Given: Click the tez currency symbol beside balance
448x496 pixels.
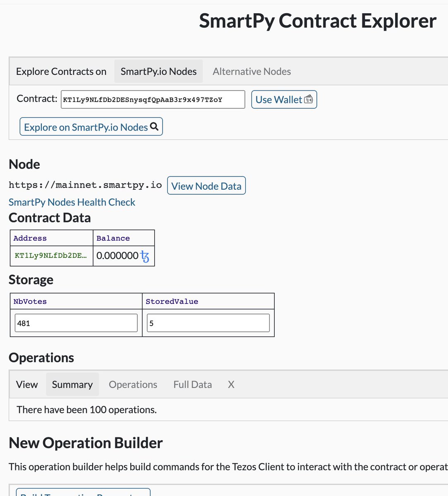Looking at the screenshot, I should (145, 257).
